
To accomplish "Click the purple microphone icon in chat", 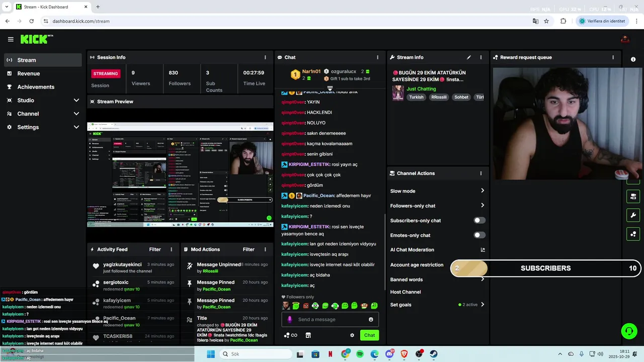I will (289, 319).
